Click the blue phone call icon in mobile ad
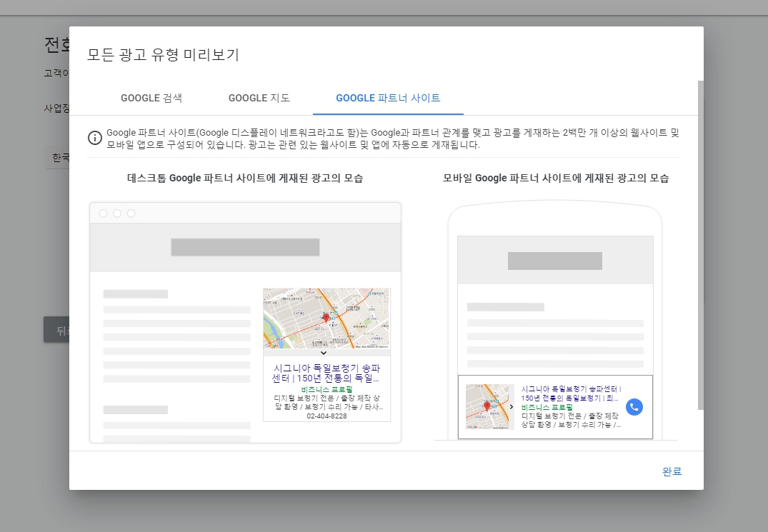This screenshot has width=768, height=532. pyautogui.click(x=634, y=407)
